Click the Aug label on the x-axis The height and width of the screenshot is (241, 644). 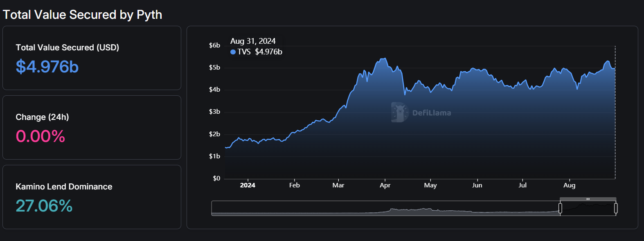[569, 185]
